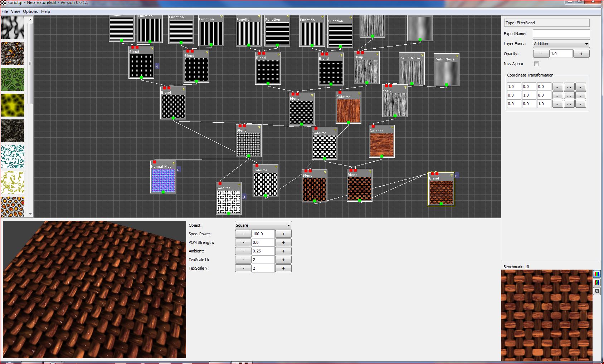The image size is (604, 364).
Task: Show RGB with alpha blending preview button
Action: coord(596,282)
